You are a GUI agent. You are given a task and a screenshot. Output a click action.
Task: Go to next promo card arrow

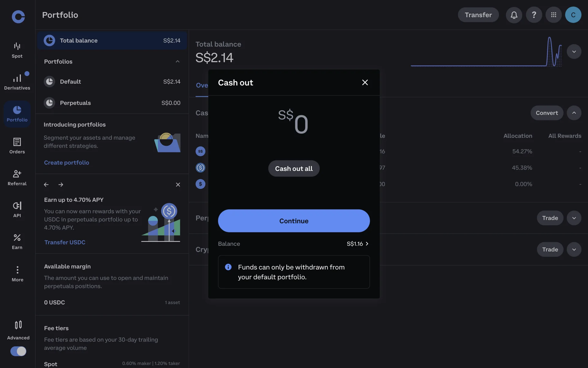pos(61,185)
